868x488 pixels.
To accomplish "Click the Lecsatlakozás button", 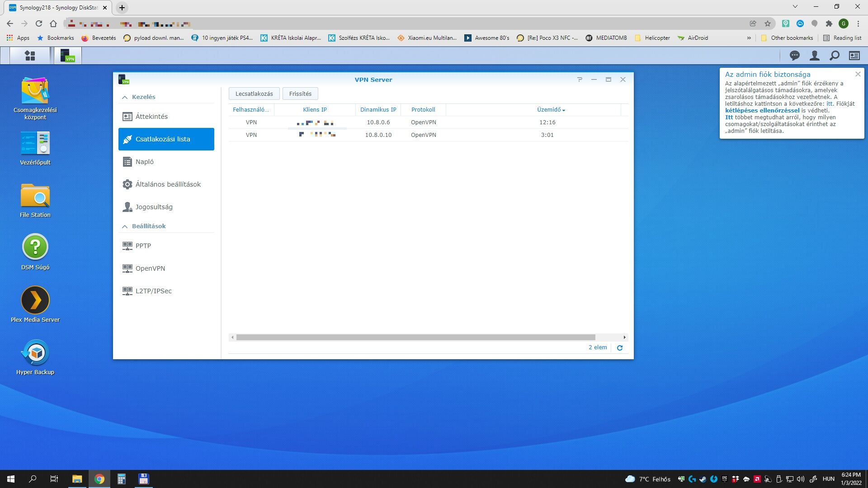I will [x=254, y=94].
